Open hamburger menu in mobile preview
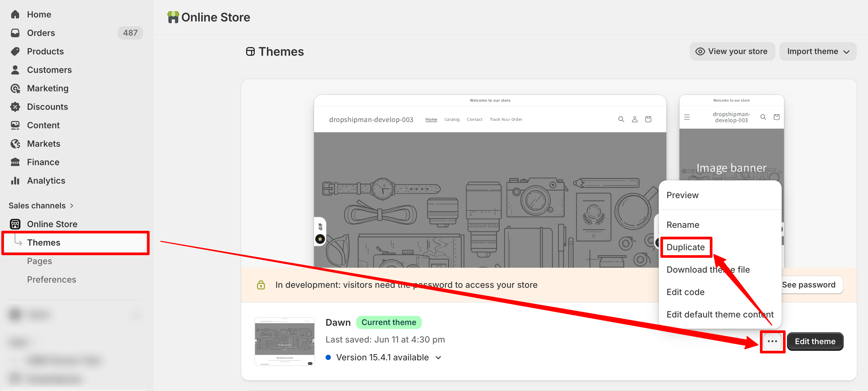 [687, 117]
